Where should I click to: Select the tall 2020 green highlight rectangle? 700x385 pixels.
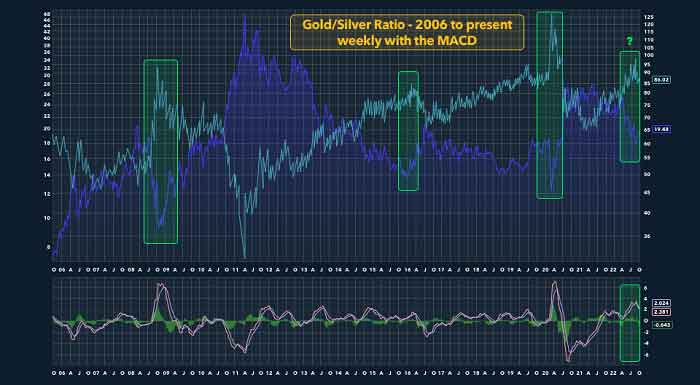(550, 105)
